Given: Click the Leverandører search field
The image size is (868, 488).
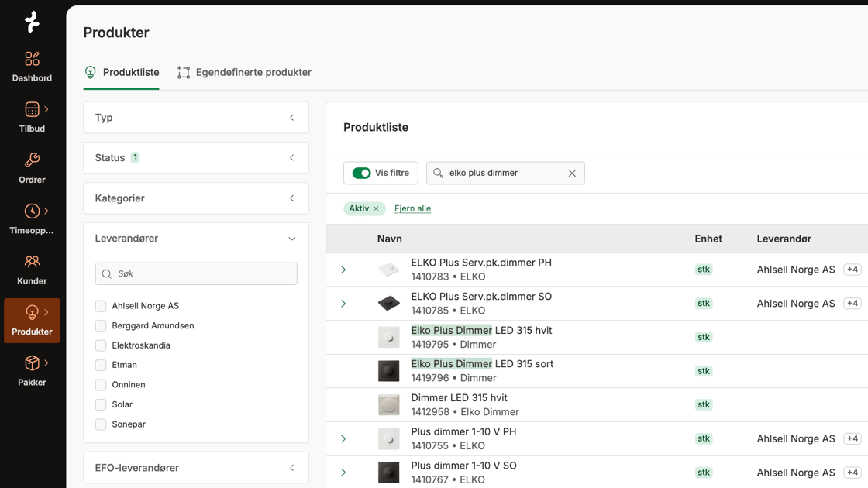Looking at the screenshot, I should [x=196, y=274].
